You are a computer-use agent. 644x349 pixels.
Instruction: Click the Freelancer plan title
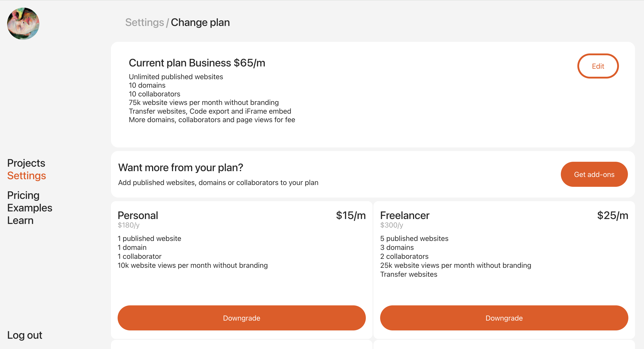[405, 215]
